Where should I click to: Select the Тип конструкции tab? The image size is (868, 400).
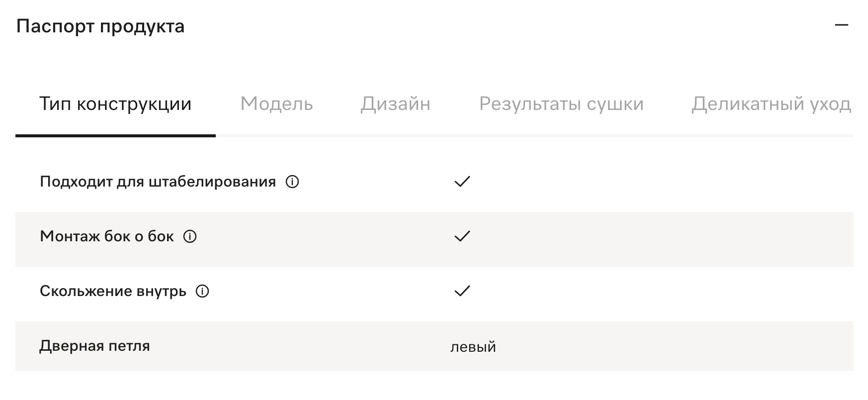click(115, 103)
